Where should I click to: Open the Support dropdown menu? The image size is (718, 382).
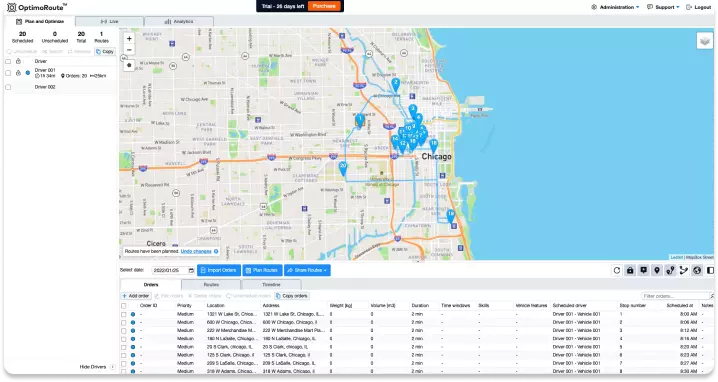(663, 7)
